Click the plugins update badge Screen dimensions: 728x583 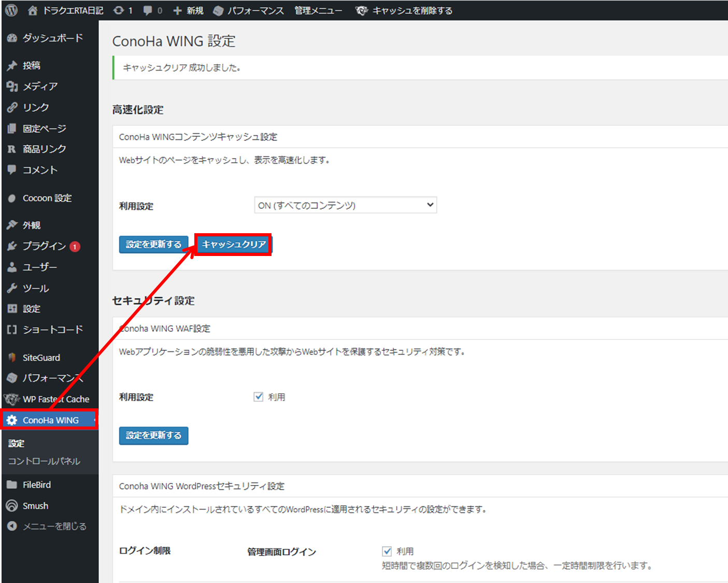pyautogui.click(x=75, y=247)
